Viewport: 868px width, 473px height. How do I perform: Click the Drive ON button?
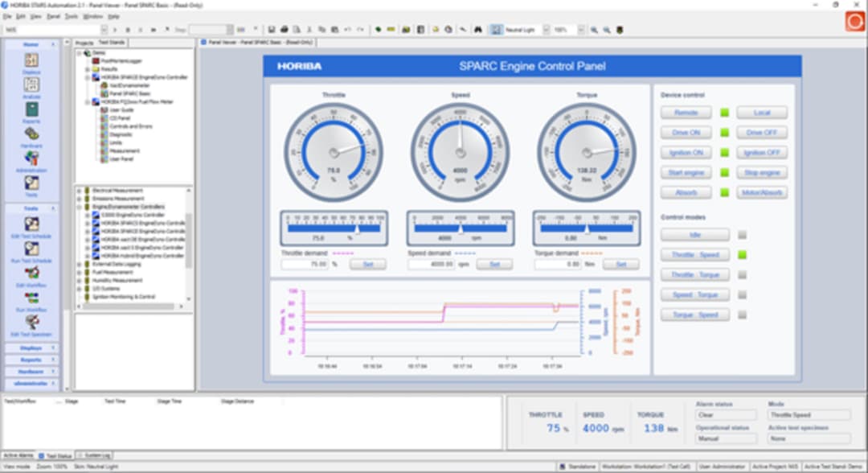click(x=686, y=133)
